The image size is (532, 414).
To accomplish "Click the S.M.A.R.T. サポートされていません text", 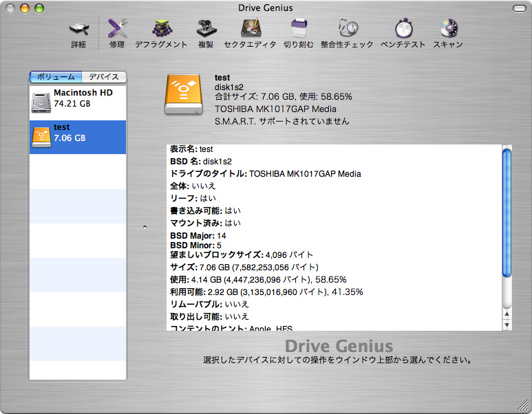I will pyautogui.click(x=281, y=121).
